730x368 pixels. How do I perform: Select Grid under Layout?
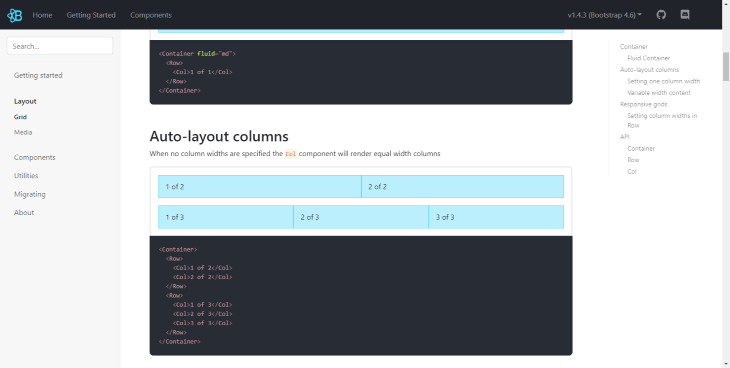click(x=20, y=117)
